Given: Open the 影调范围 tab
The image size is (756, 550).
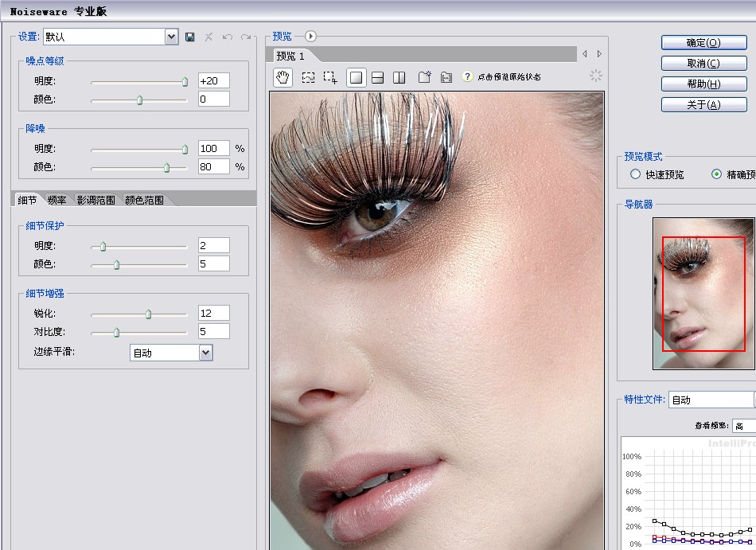Looking at the screenshot, I should pos(95,201).
